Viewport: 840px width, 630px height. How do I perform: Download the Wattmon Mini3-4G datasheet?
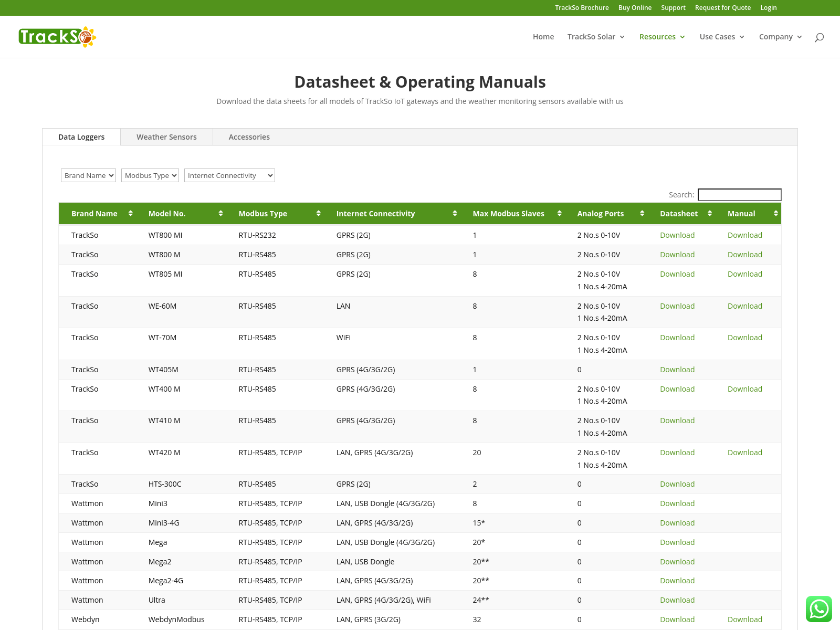click(x=677, y=523)
